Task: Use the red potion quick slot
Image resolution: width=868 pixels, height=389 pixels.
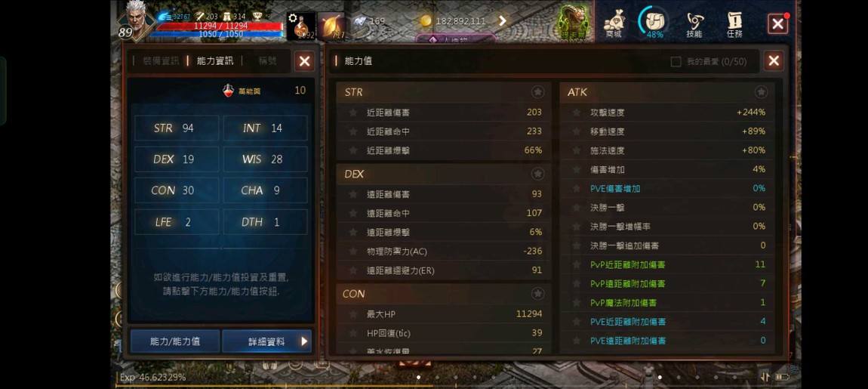Action: pos(301,26)
